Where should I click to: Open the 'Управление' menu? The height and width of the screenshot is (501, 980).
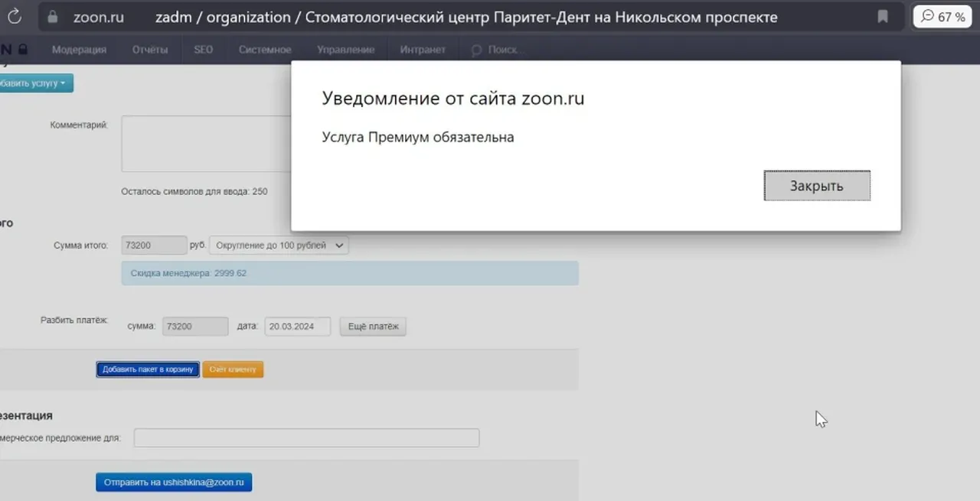click(x=345, y=50)
